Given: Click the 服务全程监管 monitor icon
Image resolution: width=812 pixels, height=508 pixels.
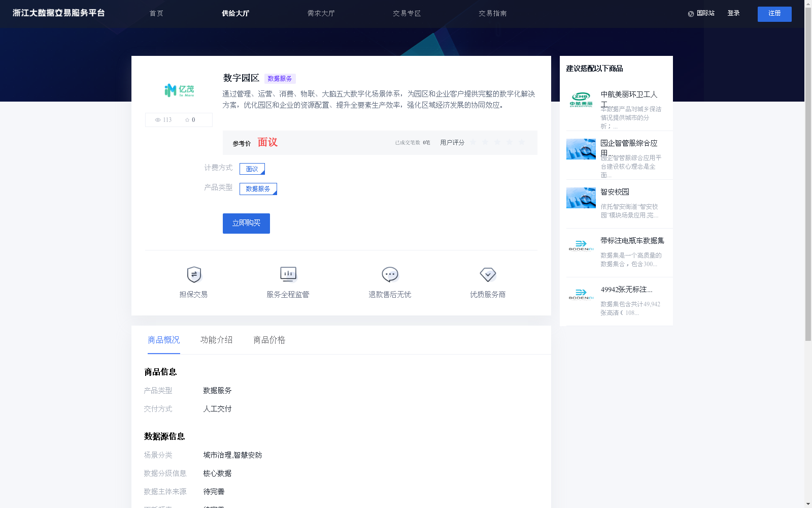Looking at the screenshot, I should pos(288,274).
